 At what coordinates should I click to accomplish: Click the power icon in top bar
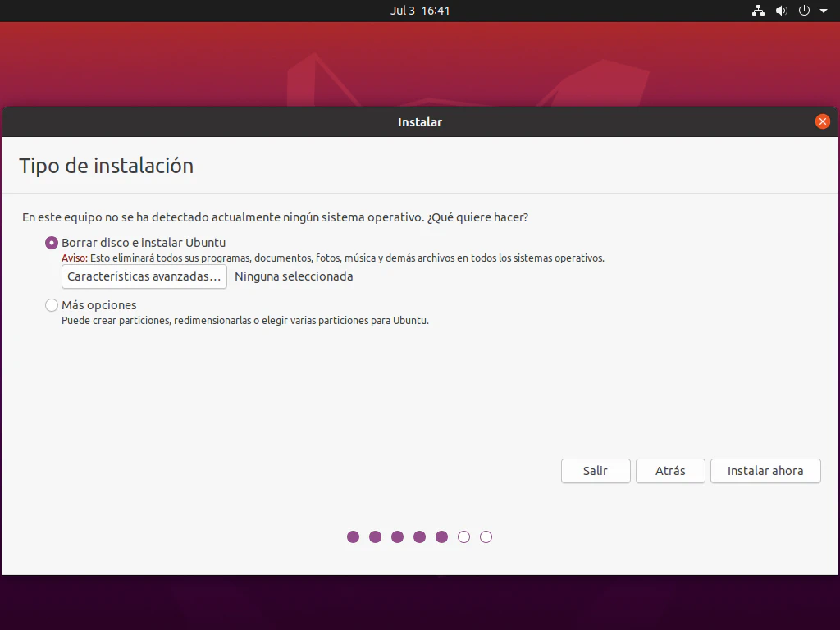tap(804, 11)
